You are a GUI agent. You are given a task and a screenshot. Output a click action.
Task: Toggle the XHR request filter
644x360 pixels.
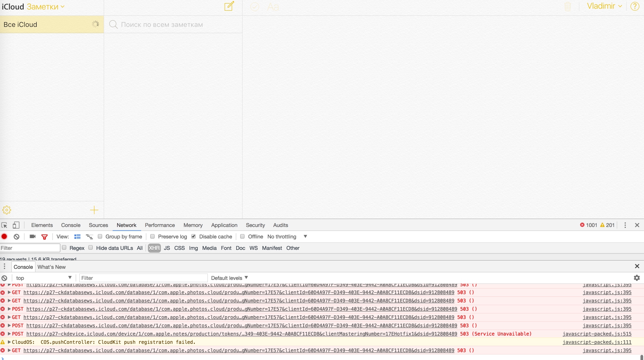coord(154,248)
